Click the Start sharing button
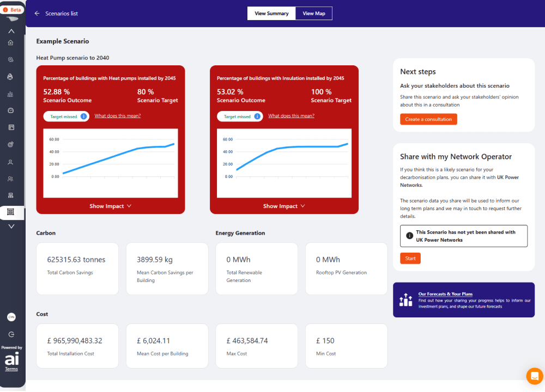545x392 pixels. (x=410, y=258)
